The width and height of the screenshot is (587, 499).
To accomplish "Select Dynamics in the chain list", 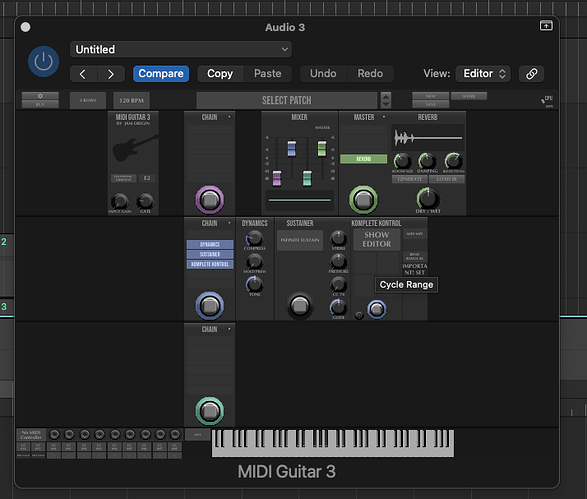I will pyautogui.click(x=210, y=244).
